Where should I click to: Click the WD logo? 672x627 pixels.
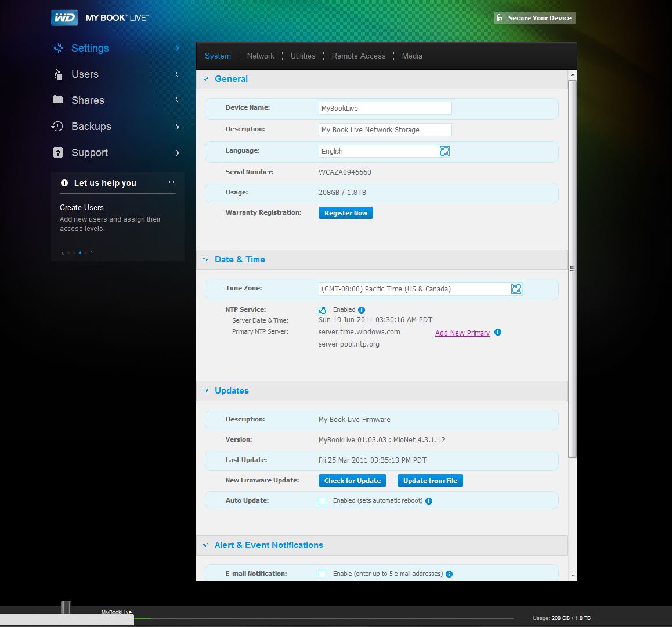pyautogui.click(x=64, y=17)
